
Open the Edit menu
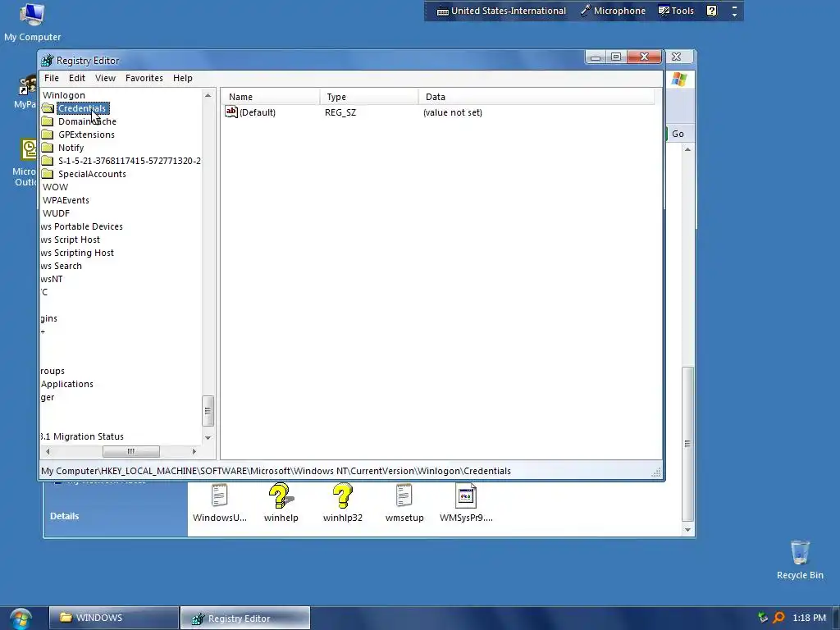tap(76, 78)
